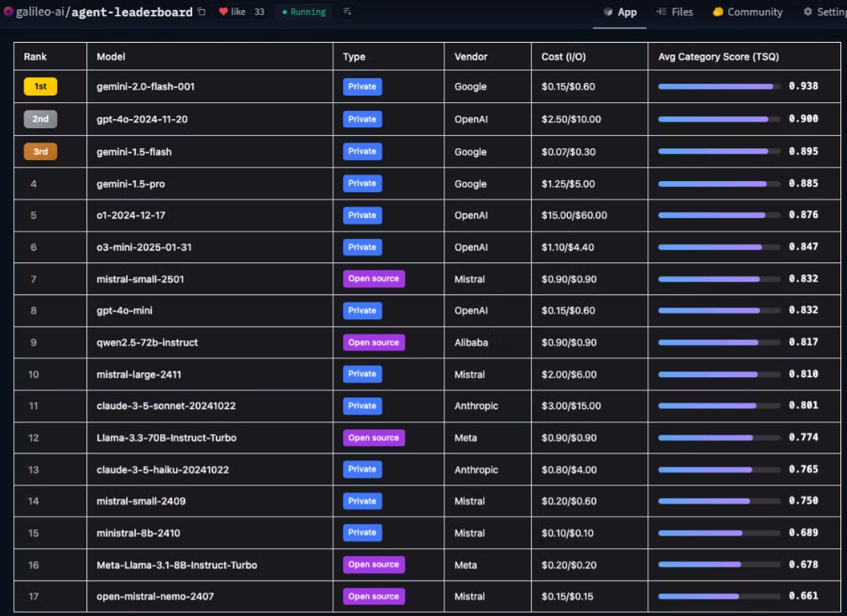Click the 3rd rank bronze badge
This screenshot has height=616, width=847.
click(40, 151)
